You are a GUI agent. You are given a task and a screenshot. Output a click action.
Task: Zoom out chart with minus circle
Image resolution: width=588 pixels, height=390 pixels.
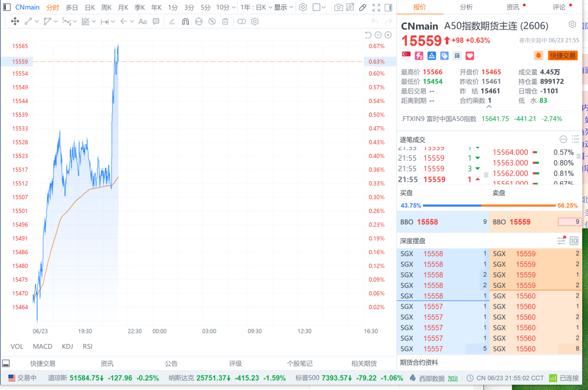pyautogui.click(x=378, y=35)
